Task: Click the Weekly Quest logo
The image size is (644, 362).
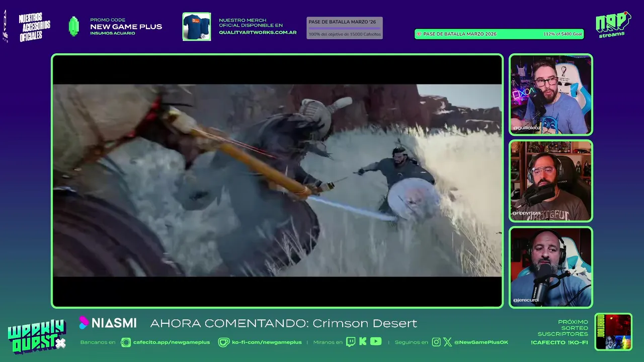Action: point(37,337)
